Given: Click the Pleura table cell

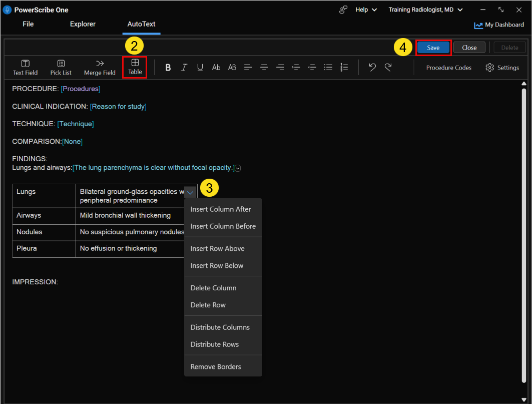Looking at the screenshot, I should pos(44,249).
